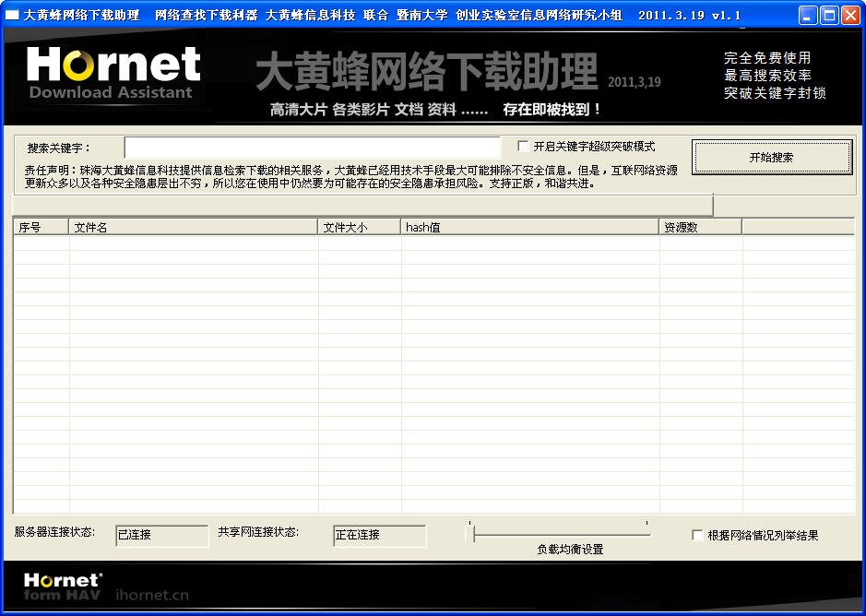Screen dimensions: 866x616
Task: Click the Hornet form HAV footer logo
Action: (x=63, y=586)
